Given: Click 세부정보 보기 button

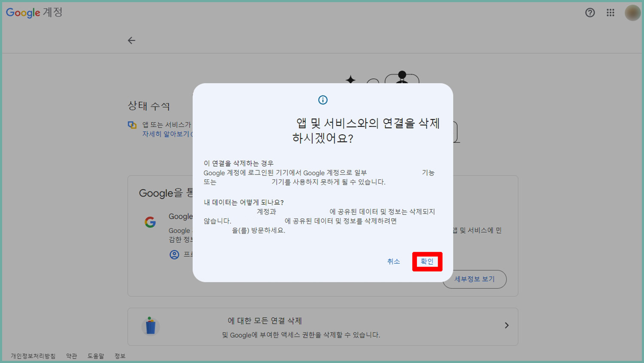Looking at the screenshot, I should [x=474, y=279].
